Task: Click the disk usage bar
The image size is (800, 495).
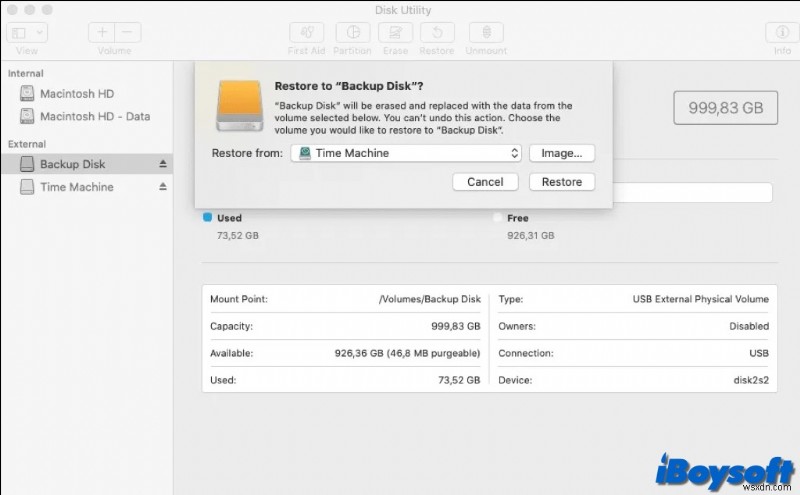Action: tap(692, 193)
